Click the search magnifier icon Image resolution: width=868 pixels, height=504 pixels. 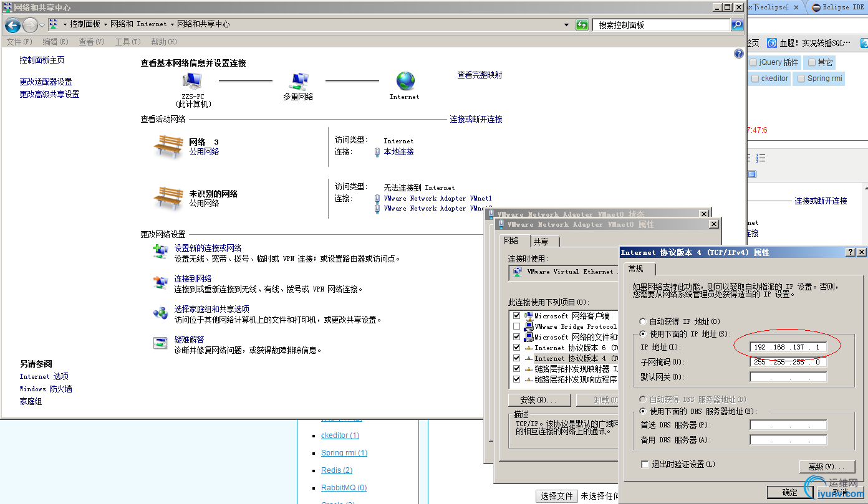pyautogui.click(x=736, y=25)
